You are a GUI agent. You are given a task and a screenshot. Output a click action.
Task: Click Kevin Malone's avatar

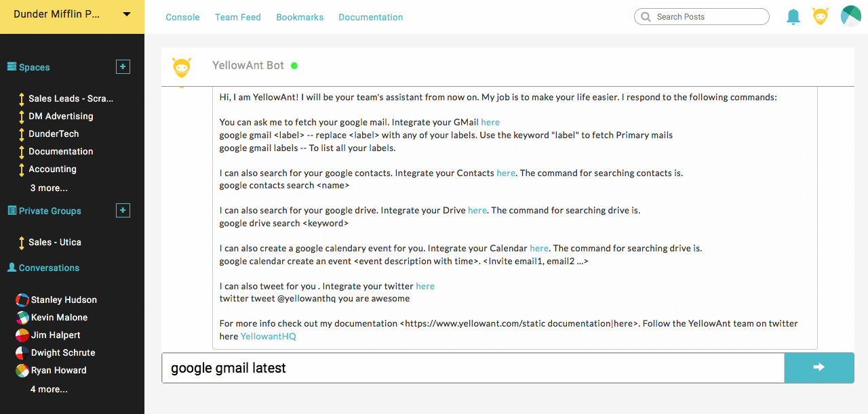[x=22, y=317]
